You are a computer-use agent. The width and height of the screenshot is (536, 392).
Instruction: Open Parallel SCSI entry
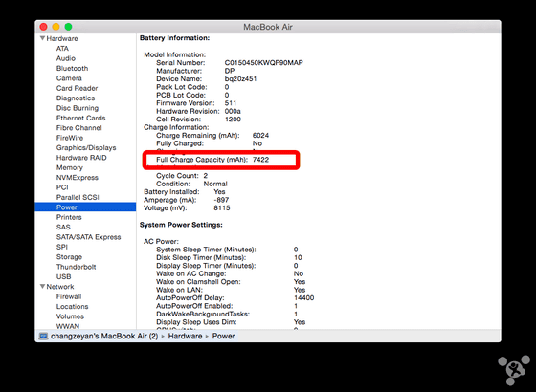[78, 197]
